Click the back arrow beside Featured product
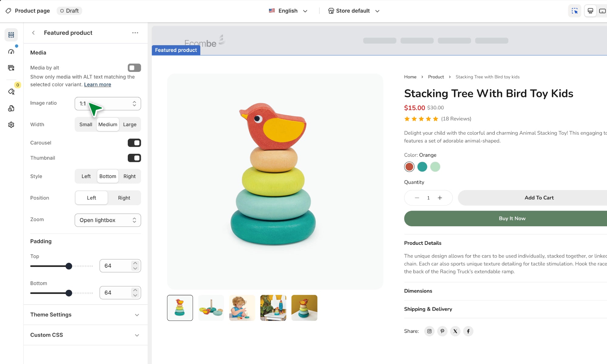Image resolution: width=607 pixels, height=364 pixels. 33,33
